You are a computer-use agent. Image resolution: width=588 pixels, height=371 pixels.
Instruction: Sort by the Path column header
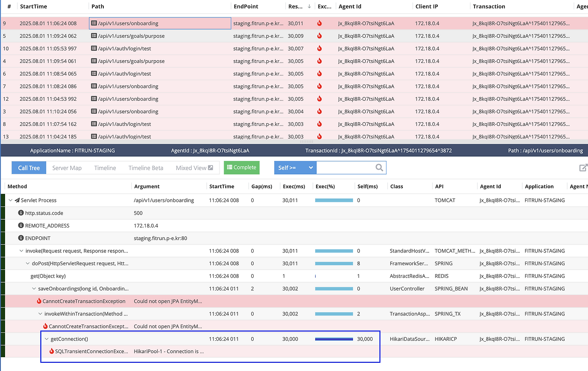coord(98,6)
